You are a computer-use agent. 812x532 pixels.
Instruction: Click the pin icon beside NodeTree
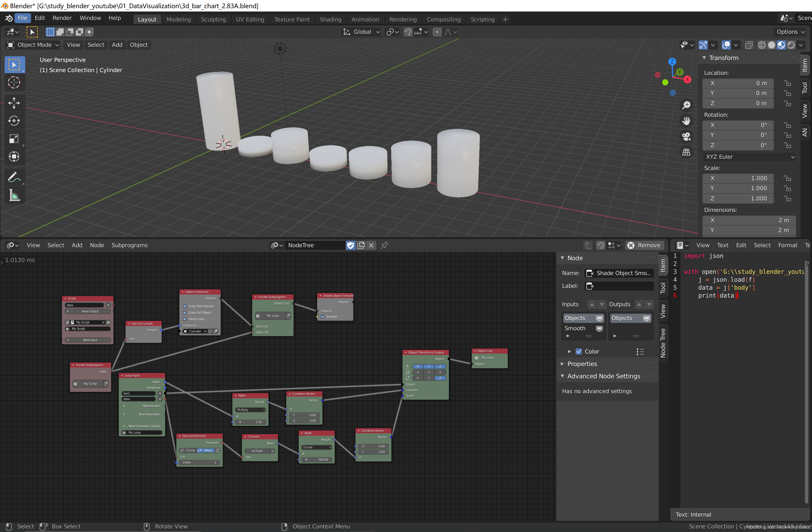click(x=385, y=245)
